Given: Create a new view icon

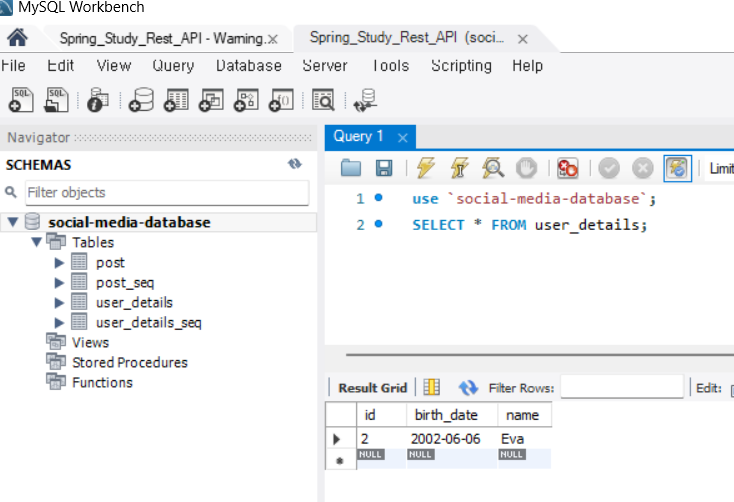Looking at the screenshot, I should [211, 100].
